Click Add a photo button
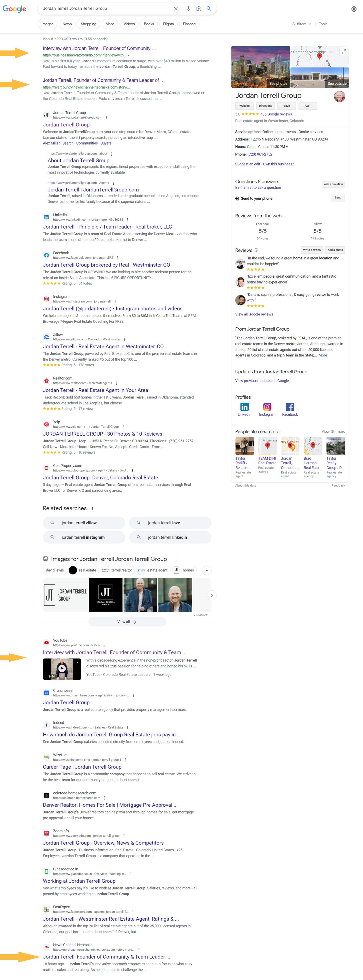 click(335, 250)
